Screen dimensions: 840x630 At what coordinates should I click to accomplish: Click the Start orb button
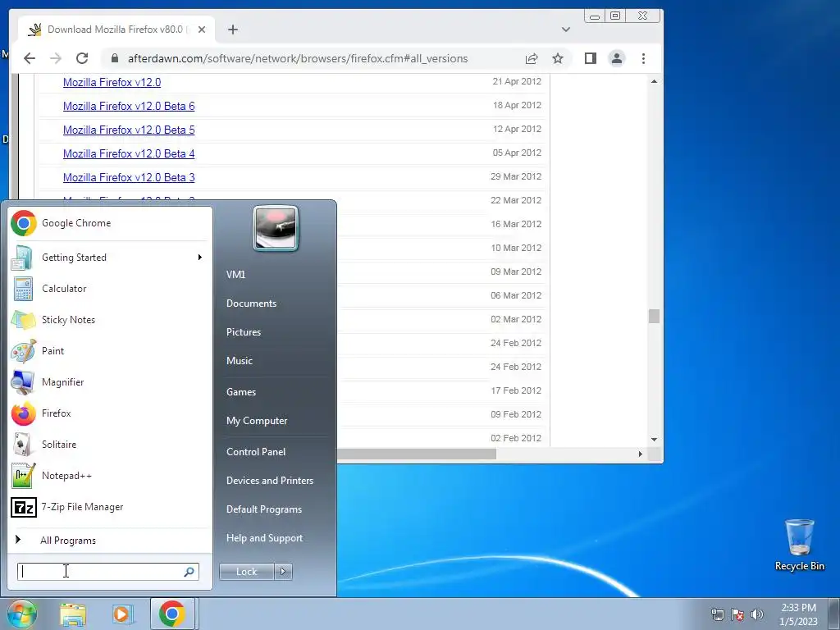tap(21, 614)
